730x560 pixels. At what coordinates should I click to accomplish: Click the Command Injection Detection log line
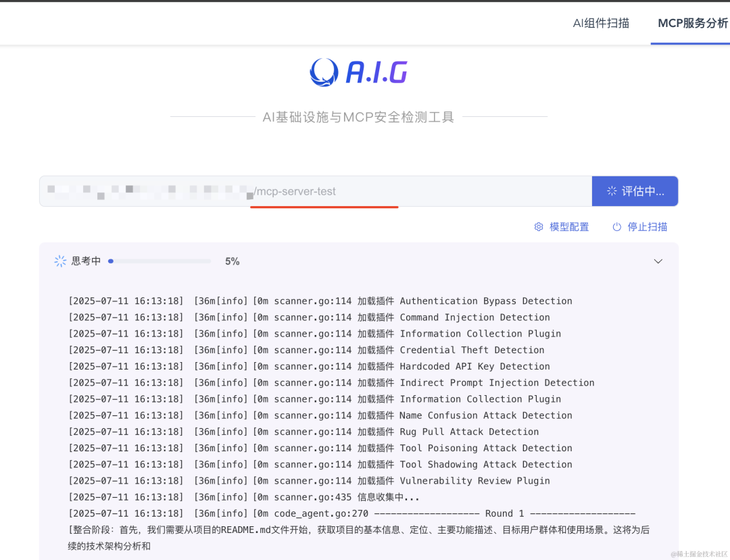tap(309, 317)
